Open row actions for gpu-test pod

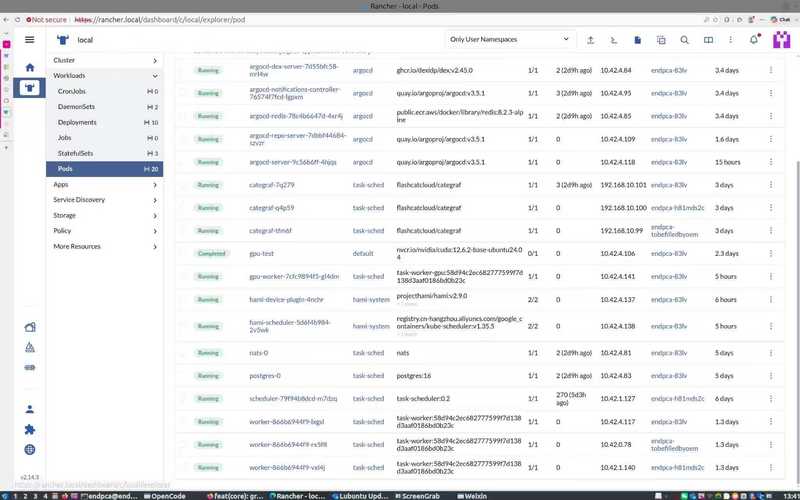(x=770, y=254)
